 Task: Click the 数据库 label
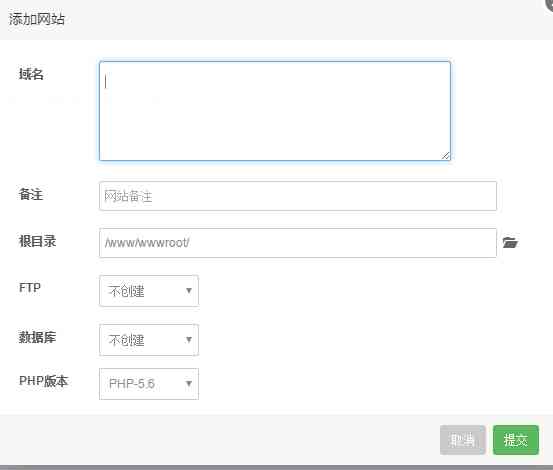[37, 337]
